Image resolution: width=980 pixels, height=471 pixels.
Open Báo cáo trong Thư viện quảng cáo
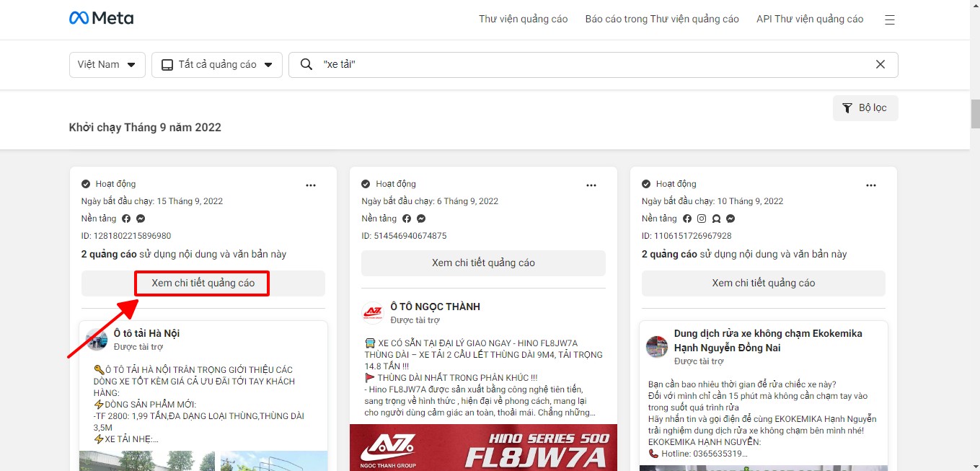click(662, 19)
